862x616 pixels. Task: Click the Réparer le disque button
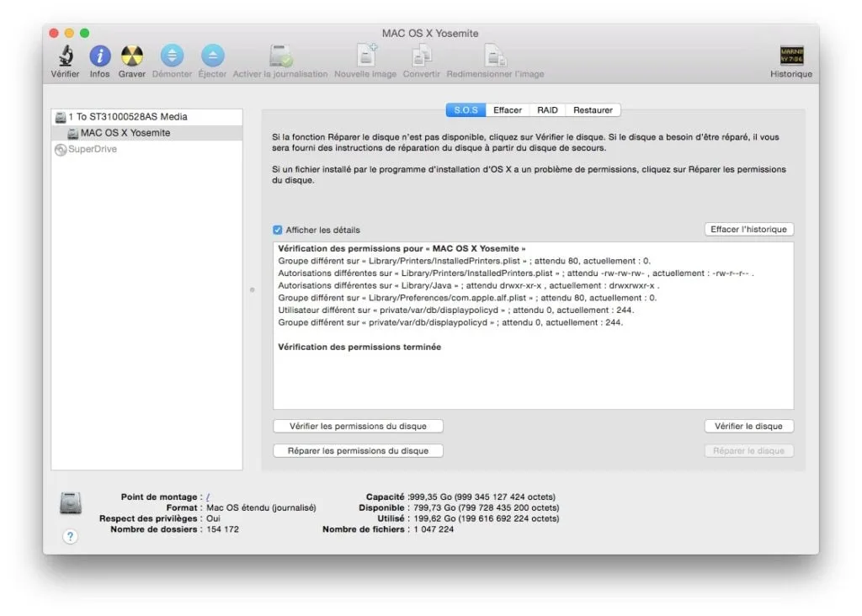click(748, 450)
